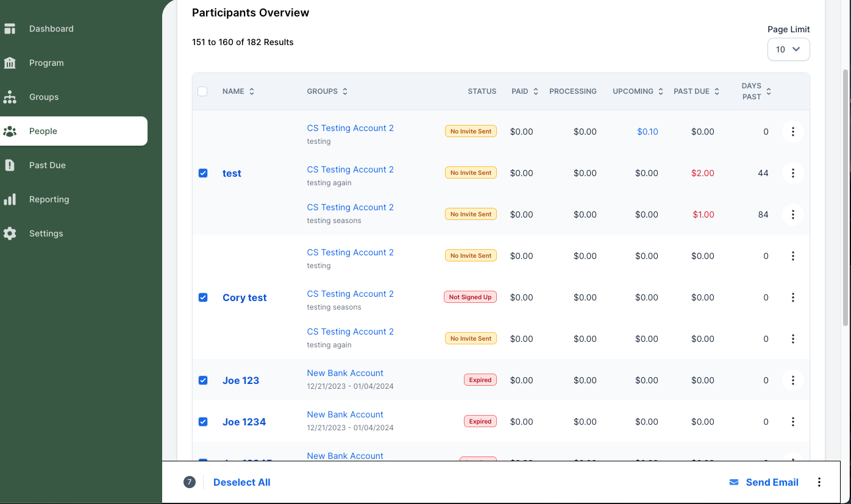851x504 pixels.
Task: Click No Invite Sent badge in test 'testing seasons' row
Action: point(471,215)
